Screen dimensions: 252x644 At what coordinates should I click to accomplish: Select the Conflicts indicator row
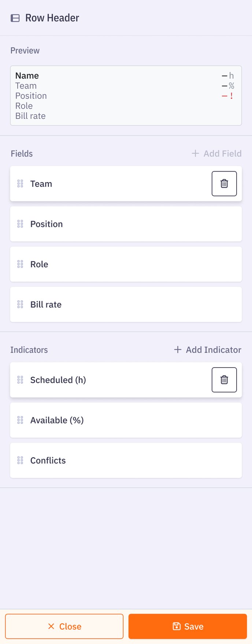click(126, 460)
